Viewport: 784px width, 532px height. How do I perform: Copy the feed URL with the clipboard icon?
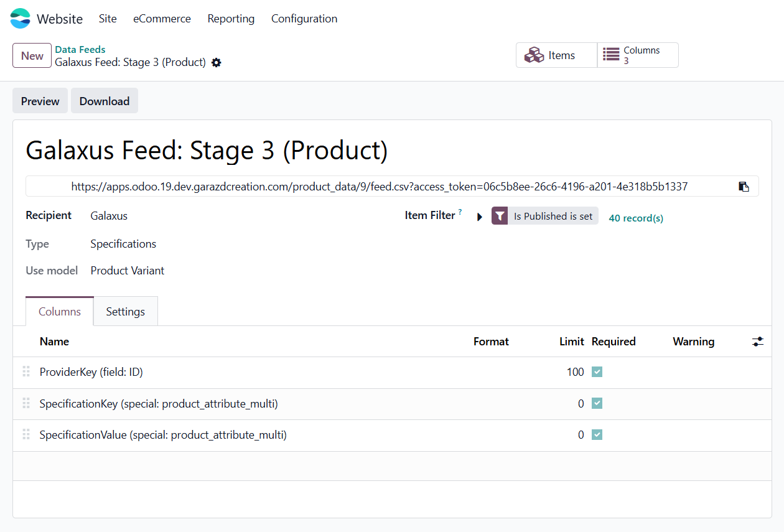744,187
